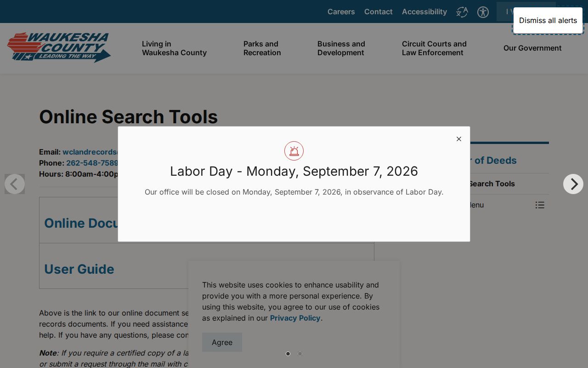Click the Online Search Tools page heading
The height and width of the screenshot is (368, 588).
[129, 117]
